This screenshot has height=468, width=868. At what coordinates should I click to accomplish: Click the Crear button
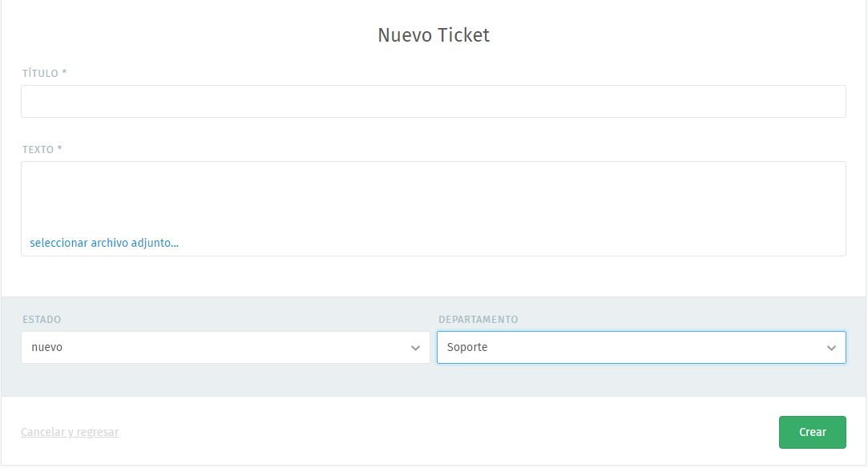(812, 432)
